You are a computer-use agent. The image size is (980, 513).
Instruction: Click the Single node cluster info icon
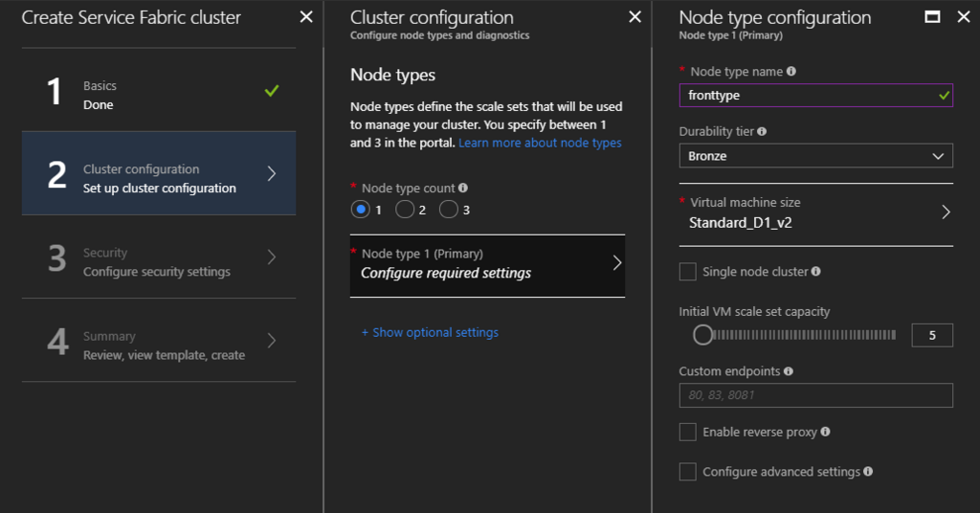816,271
